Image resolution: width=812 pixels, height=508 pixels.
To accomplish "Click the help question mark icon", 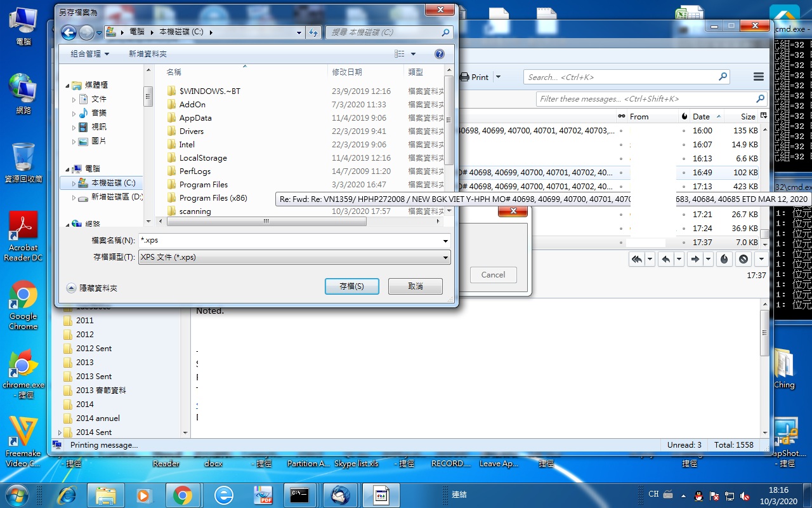I will pyautogui.click(x=439, y=54).
